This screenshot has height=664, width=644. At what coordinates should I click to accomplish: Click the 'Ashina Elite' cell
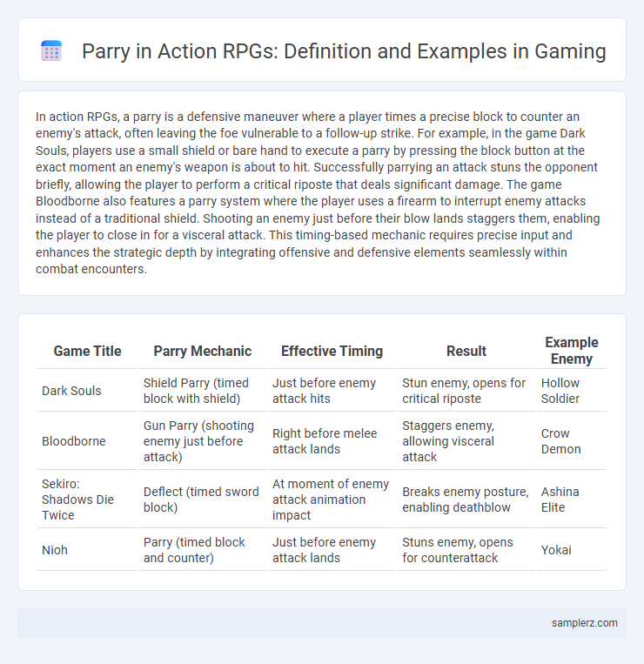(571, 500)
